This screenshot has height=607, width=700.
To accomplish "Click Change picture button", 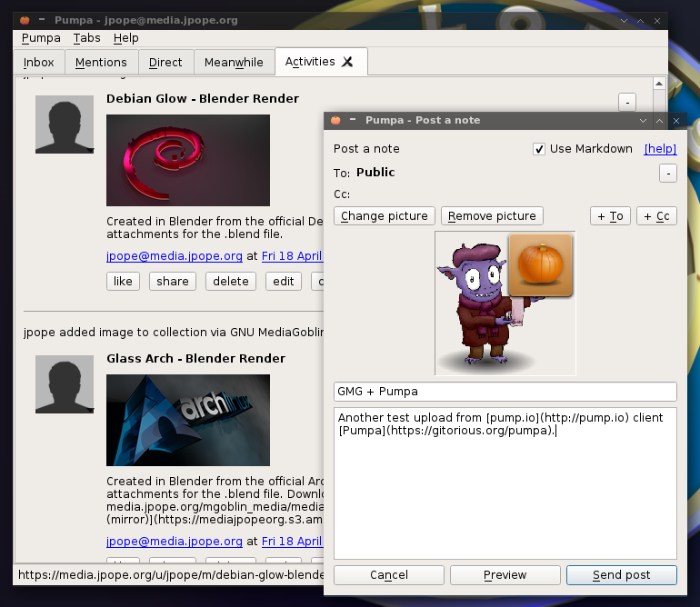I will pos(385,216).
